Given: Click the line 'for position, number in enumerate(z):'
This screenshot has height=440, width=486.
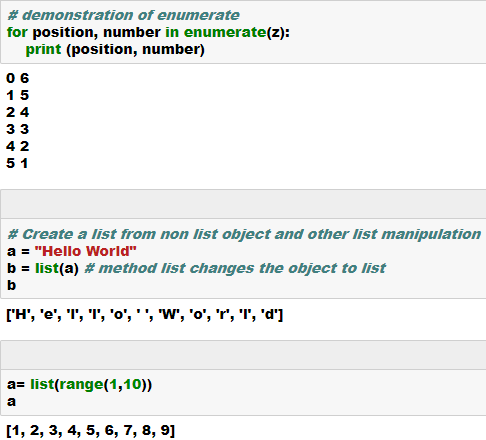Looking at the screenshot, I should [x=148, y=32].
